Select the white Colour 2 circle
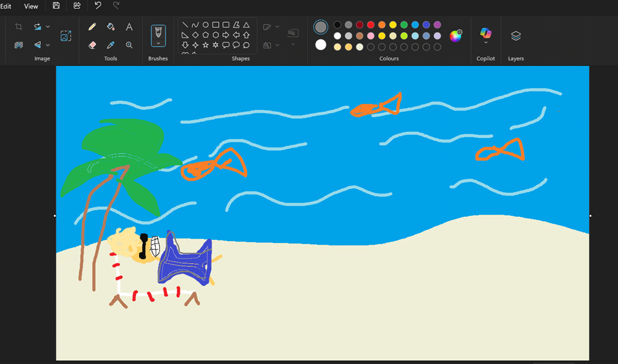Screen dimensions: 618x364 [x=321, y=44]
